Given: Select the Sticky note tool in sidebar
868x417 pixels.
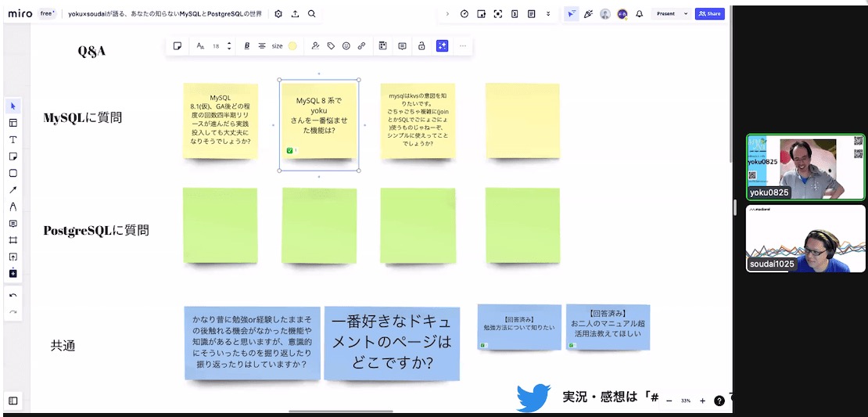Looking at the screenshot, I should [13, 156].
